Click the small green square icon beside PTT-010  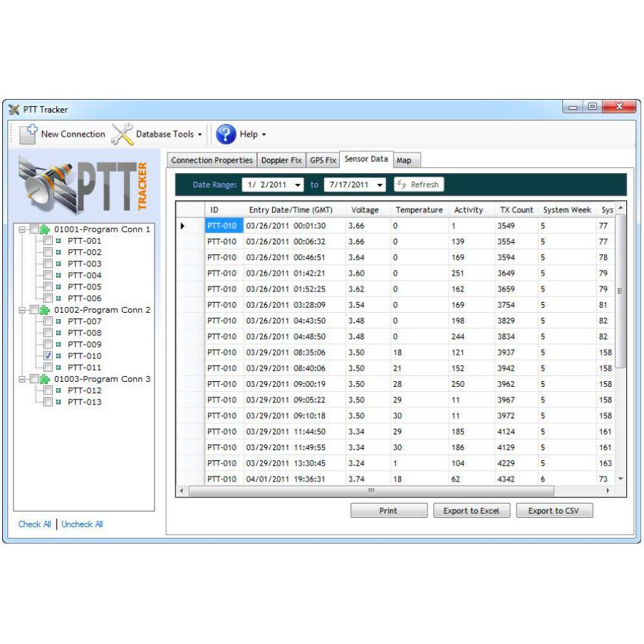[x=58, y=356]
